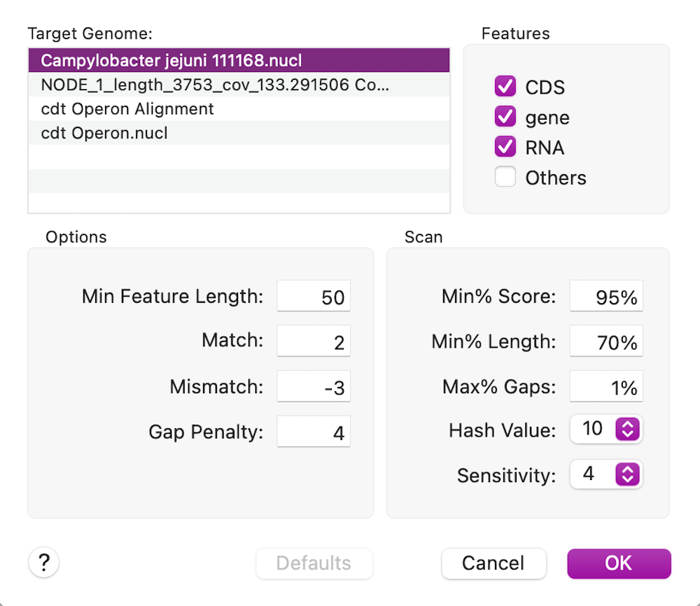Click the Defaults button
Viewport: 700px width, 606px height.
click(314, 563)
